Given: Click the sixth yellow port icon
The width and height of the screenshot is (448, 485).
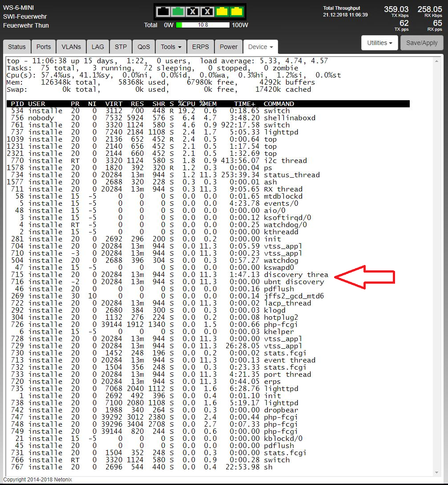Looking at the screenshot, I should point(237,12).
